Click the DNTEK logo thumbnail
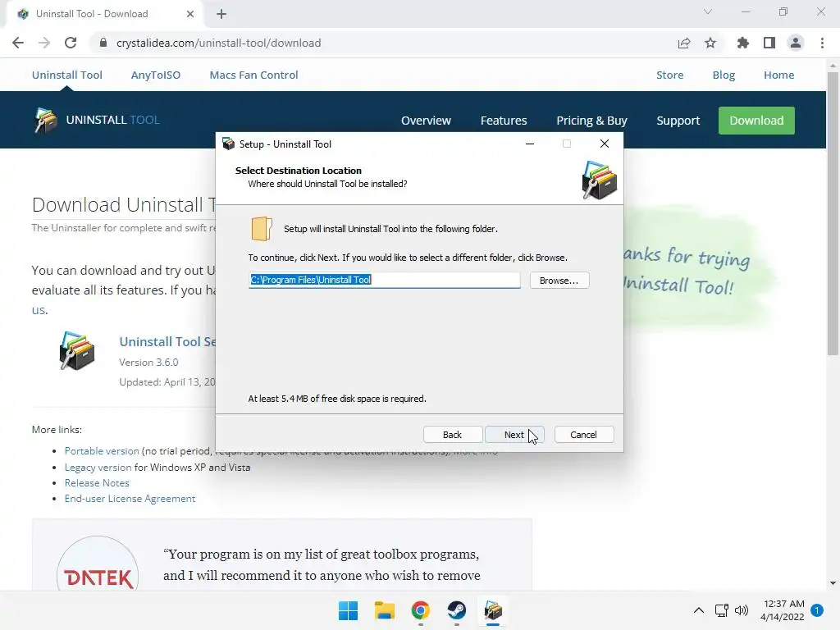 pos(98,564)
